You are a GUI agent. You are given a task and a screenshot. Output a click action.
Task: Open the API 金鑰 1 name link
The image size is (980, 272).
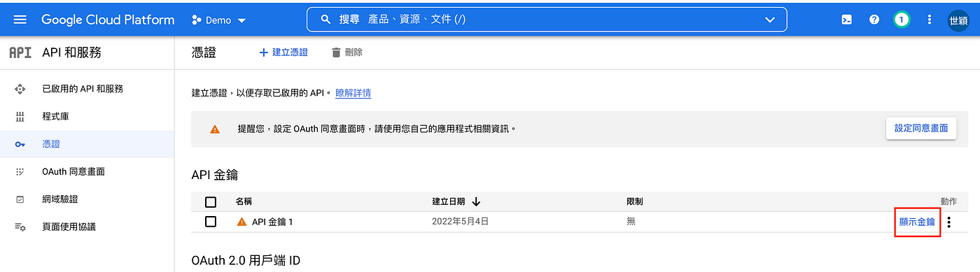pyautogui.click(x=272, y=222)
